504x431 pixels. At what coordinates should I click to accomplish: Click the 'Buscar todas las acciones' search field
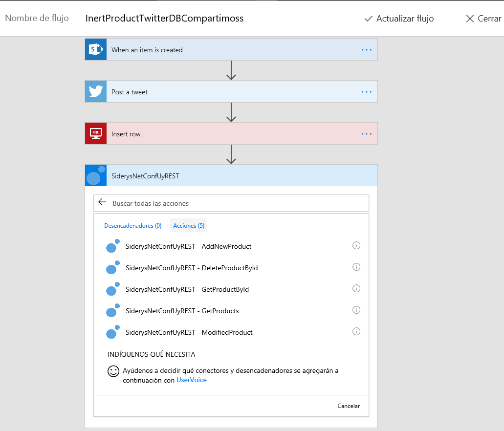(x=235, y=203)
